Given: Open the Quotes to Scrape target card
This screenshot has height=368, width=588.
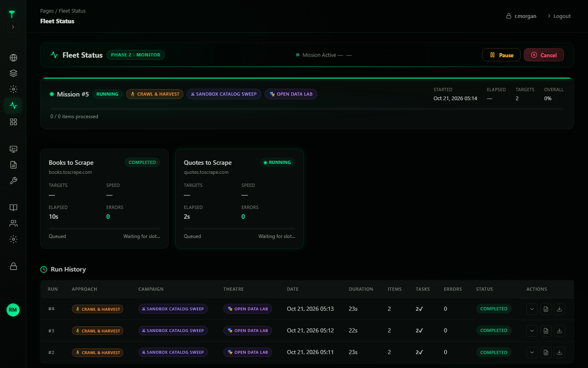Looking at the screenshot, I should tap(239, 199).
